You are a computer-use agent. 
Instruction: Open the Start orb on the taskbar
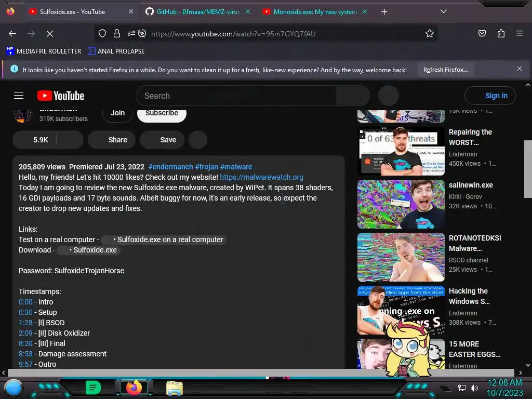[14, 388]
